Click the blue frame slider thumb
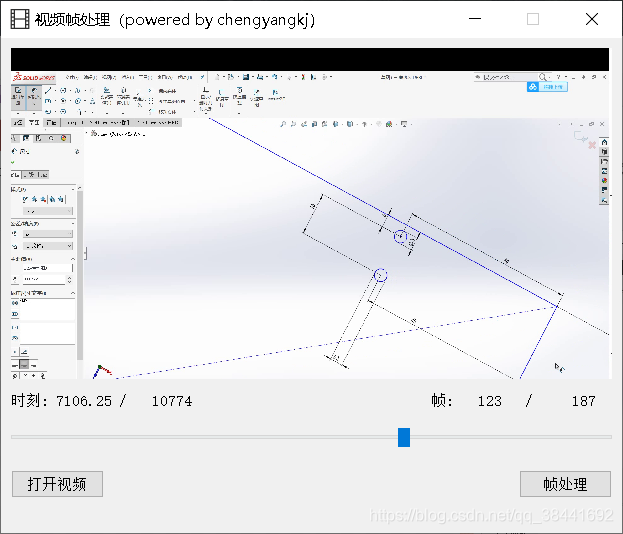The height and width of the screenshot is (534, 623). 404,437
